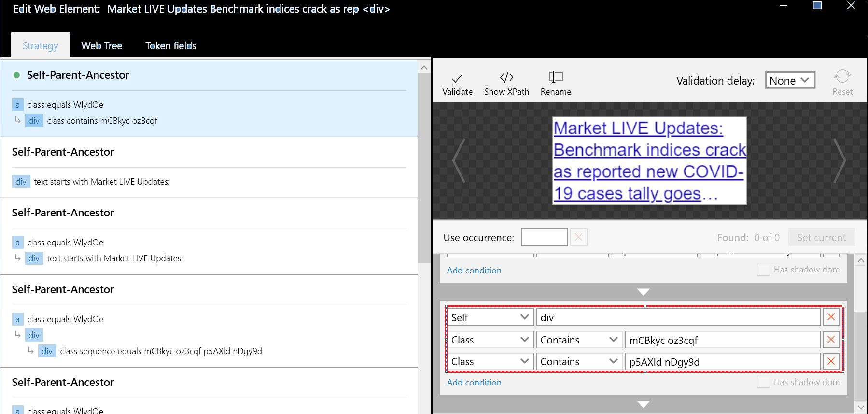Clear the Use occurrence value
Screen dimensions: 868x414
[x=578, y=237]
